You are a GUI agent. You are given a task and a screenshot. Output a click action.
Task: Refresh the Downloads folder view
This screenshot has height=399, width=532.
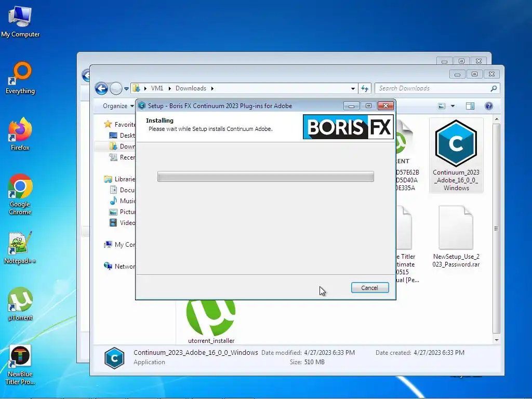pyautogui.click(x=365, y=88)
